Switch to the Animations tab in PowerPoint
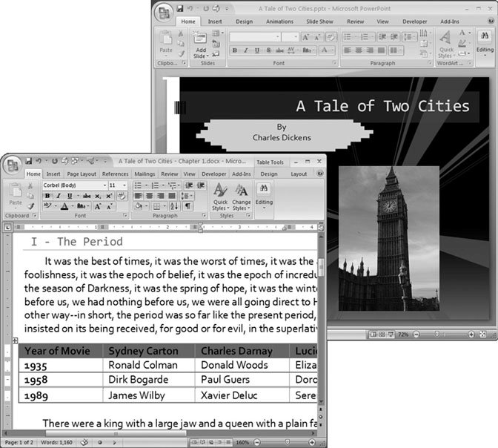498x448 pixels. (x=279, y=22)
